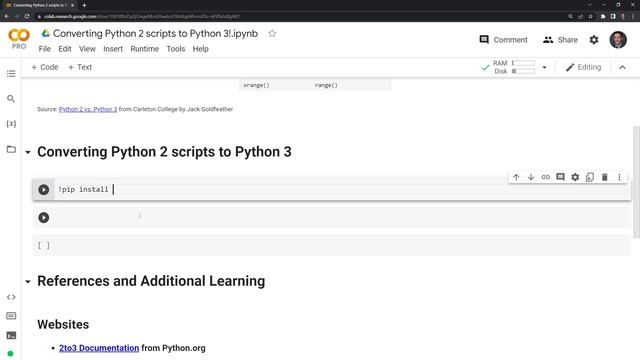Bookmark this page with browser star
The width and height of the screenshot is (640, 360).
[590, 16]
